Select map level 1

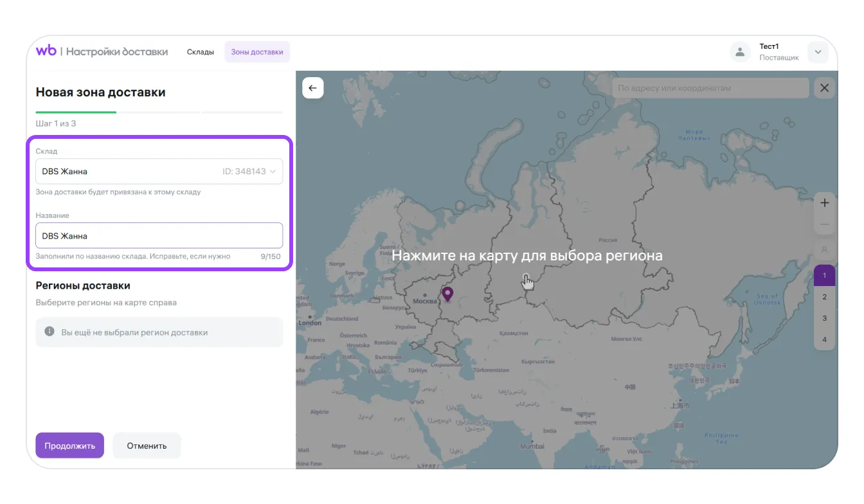tap(824, 275)
